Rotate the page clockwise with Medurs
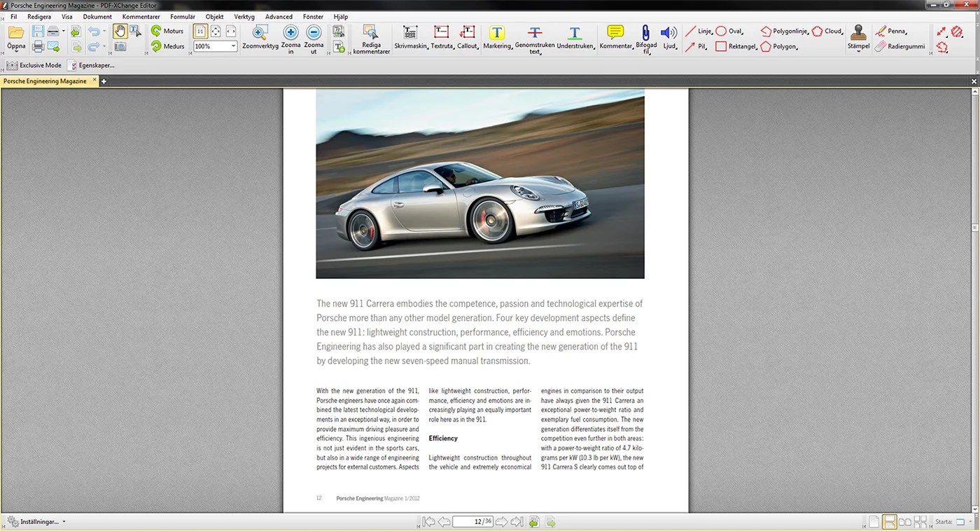The image size is (980, 531). click(167, 47)
